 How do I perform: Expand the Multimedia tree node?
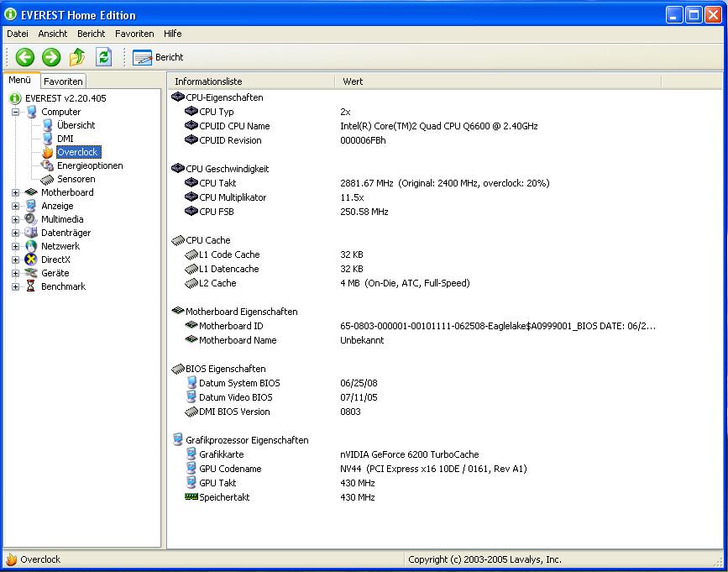(15, 219)
